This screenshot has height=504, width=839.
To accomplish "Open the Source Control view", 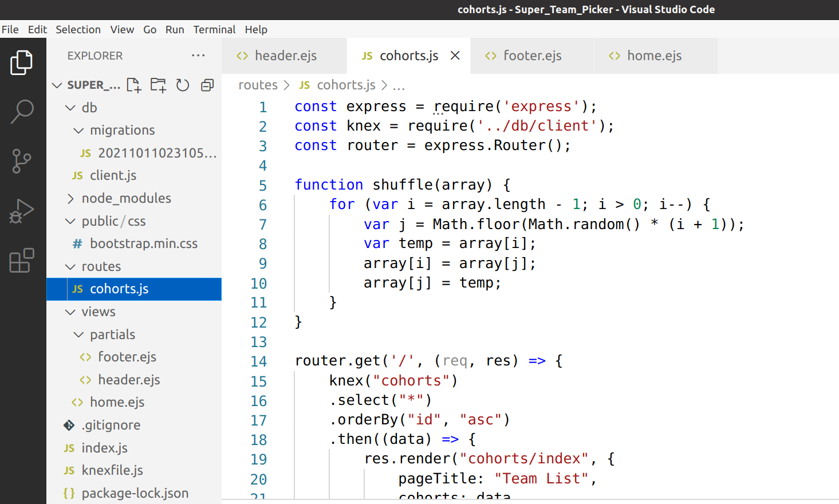I will (21, 161).
